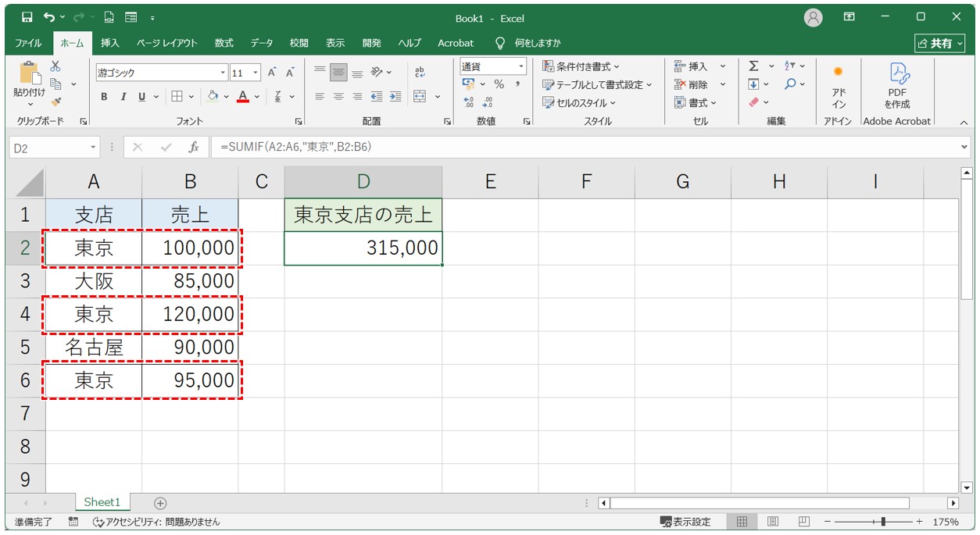This screenshot has width=980, height=535.
Task: Open the font size dropdown
Action: pos(256,73)
